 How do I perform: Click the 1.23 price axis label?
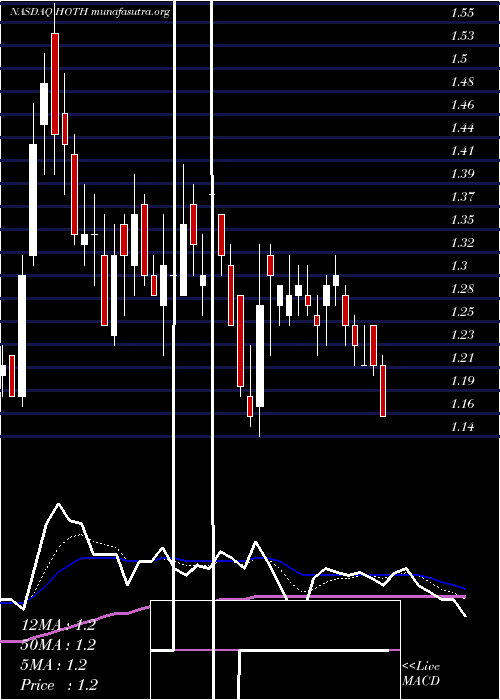[462, 335]
